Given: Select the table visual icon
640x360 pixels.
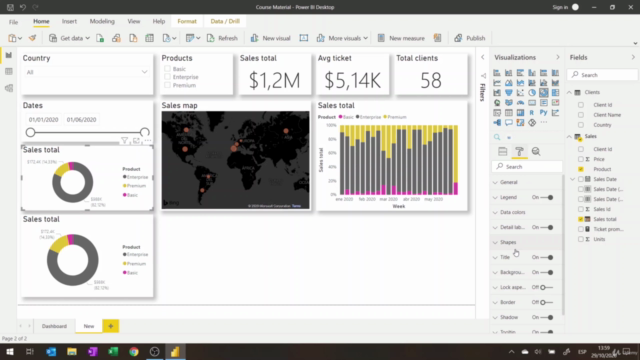Looking at the screenshot, I should pos(509,113).
